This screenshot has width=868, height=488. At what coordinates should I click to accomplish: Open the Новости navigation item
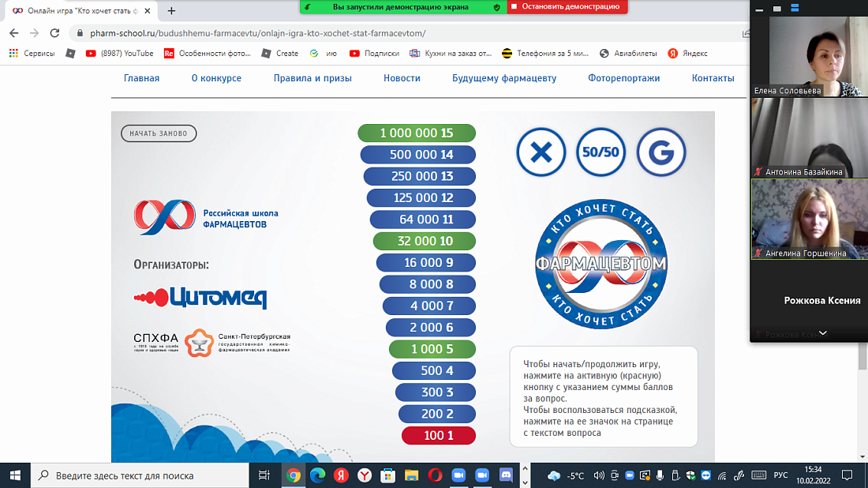coord(402,79)
